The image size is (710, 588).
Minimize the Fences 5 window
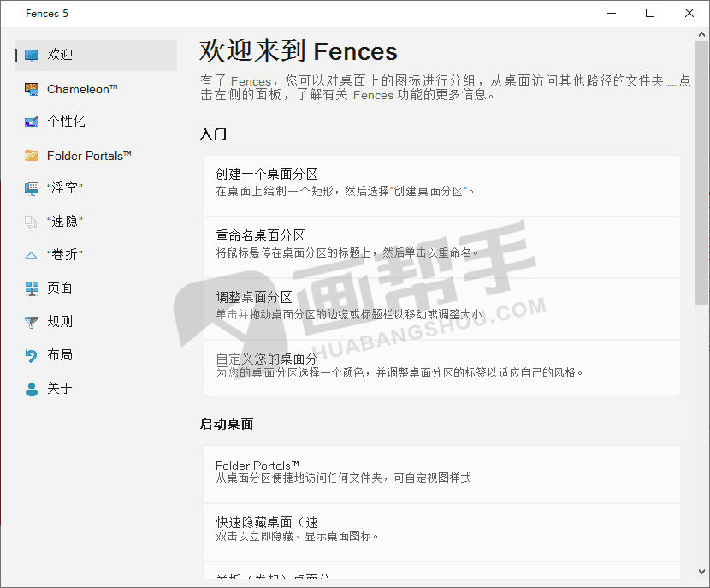[612, 13]
